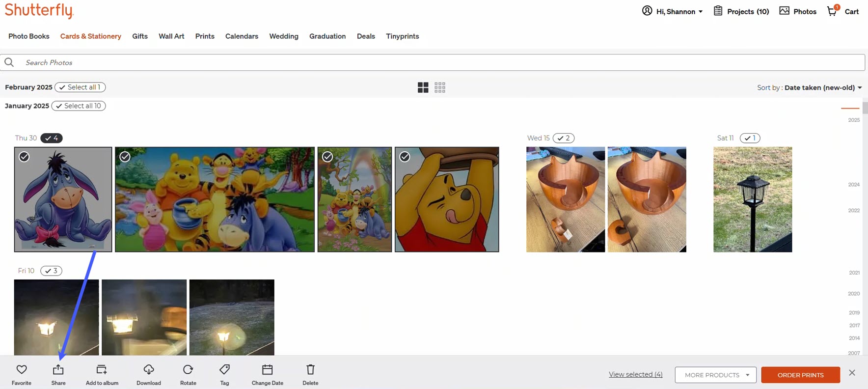Click the Order Prints button
The width and height of the screenshot is (868, 389).
[800, 375]
